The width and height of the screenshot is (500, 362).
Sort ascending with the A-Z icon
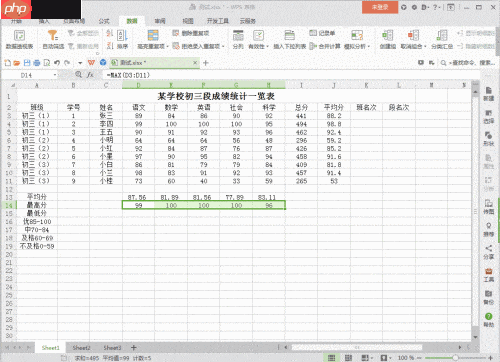(x=110, y=33)
